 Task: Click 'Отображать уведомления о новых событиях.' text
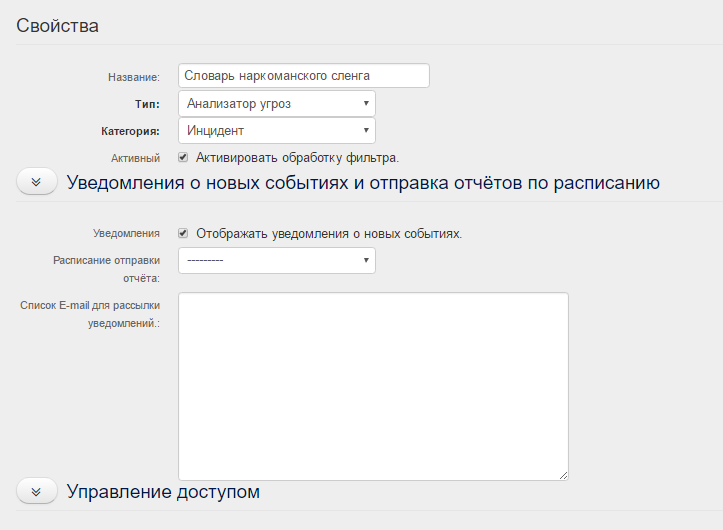coord(328,233)
